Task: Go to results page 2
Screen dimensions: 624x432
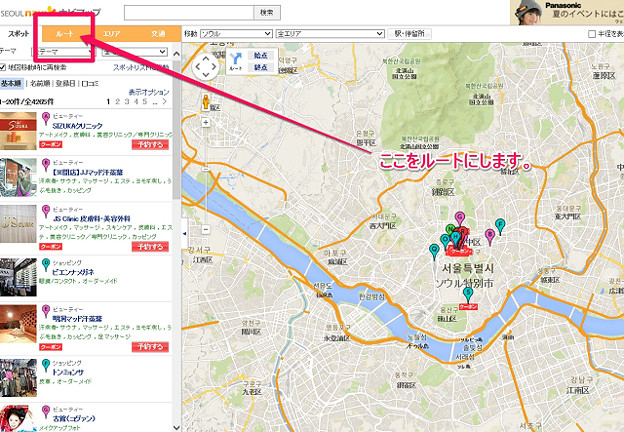Action: (117, 102)
